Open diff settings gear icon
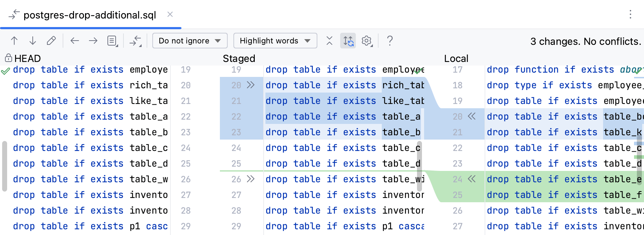Image resolution: width=644 pixels, height=235 pixels. pos(366,41)
